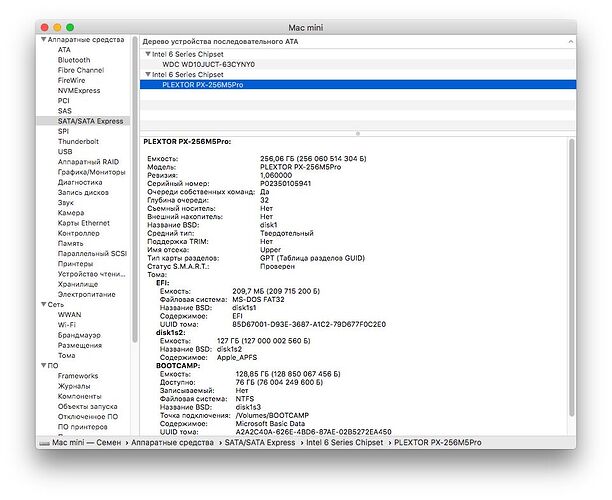
Task: Click serial number P02350105941
Action: [x=285, y=183]
